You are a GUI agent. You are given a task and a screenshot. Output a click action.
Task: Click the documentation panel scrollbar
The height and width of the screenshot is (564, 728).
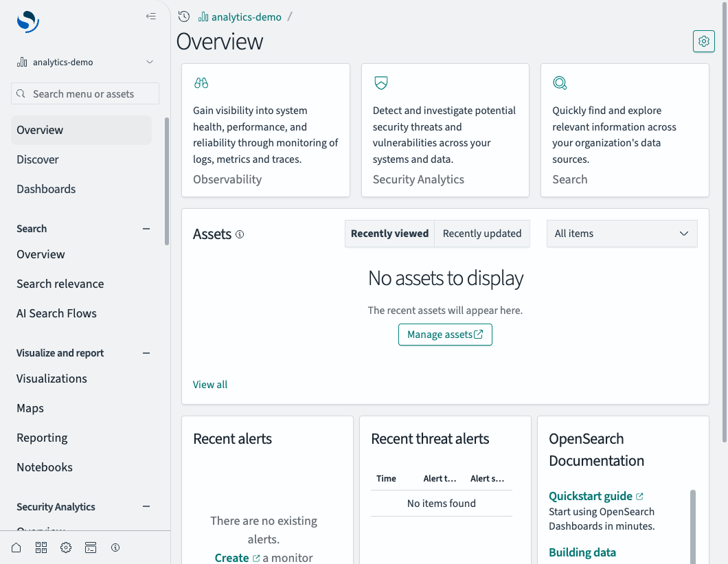[693, 527]
